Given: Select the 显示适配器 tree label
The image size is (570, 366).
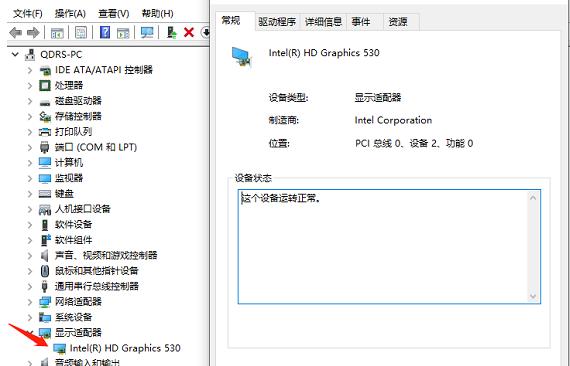Looking at the screenshot, I should click(78, 333).
